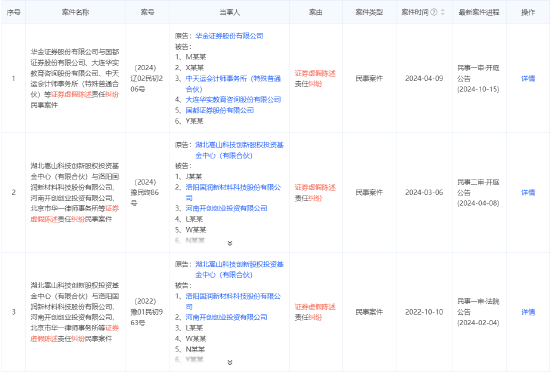Open plaintiff link 华金证券股份有限公司

229,36
